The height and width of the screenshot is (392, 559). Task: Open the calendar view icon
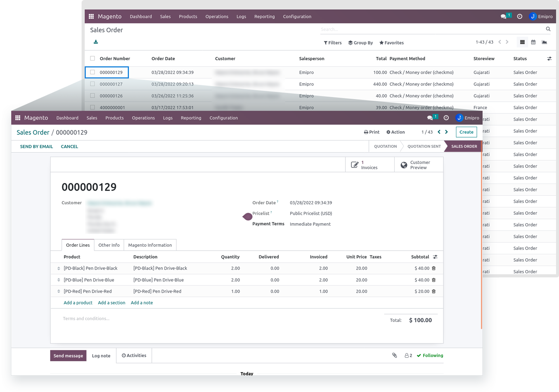click(533, 42)
